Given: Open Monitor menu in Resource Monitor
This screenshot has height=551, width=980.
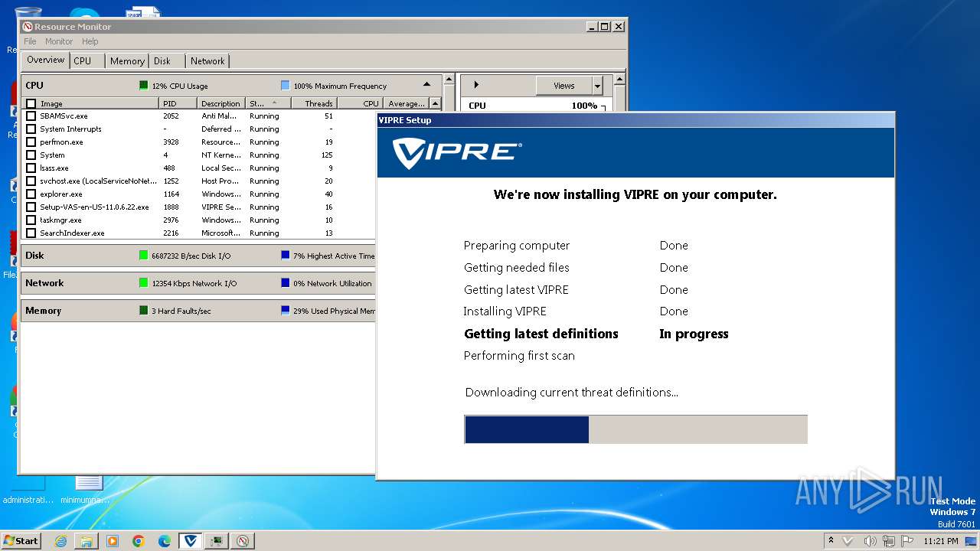Looking at the screenshot, I should click(59, 41).
